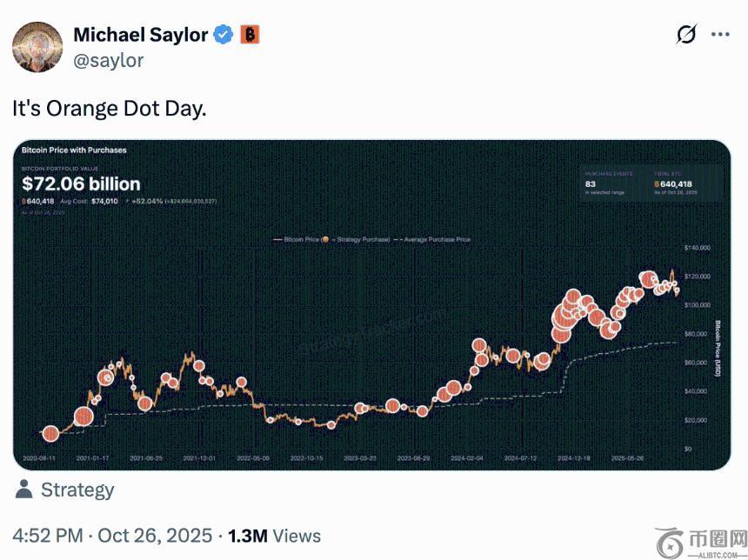Open the Grok action icon

coord(686,35)
